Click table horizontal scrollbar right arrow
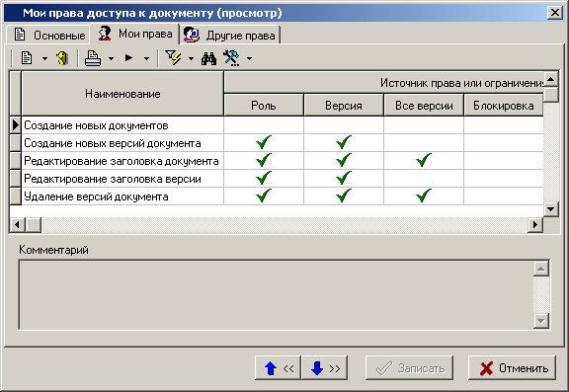The image size is (569, 392). coord(535,225)
